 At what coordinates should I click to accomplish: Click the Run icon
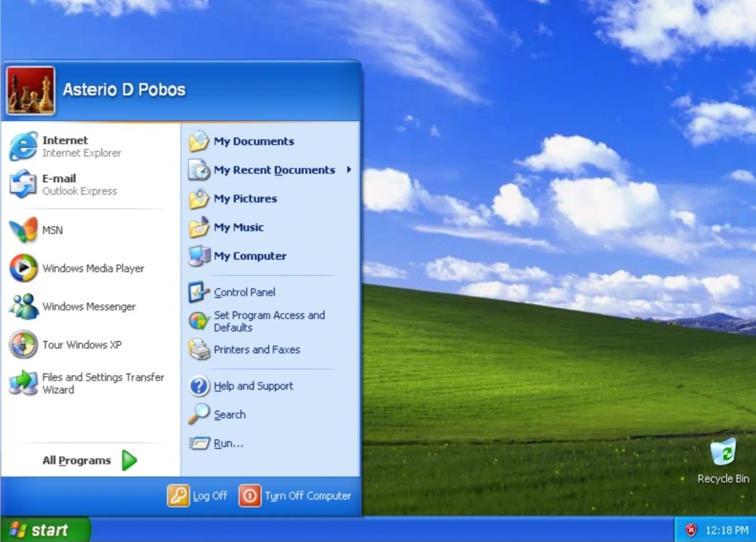[199, 443]
